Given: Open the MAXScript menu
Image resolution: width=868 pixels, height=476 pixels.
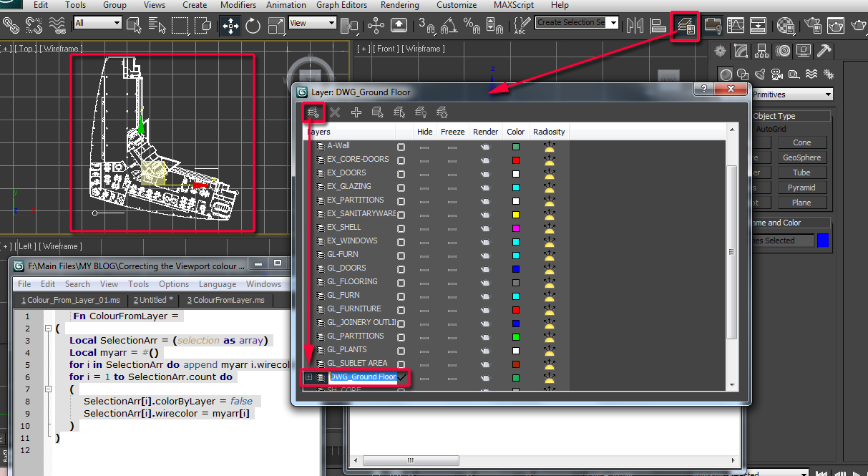Looking at the screenshot, I should coord(514,5).
